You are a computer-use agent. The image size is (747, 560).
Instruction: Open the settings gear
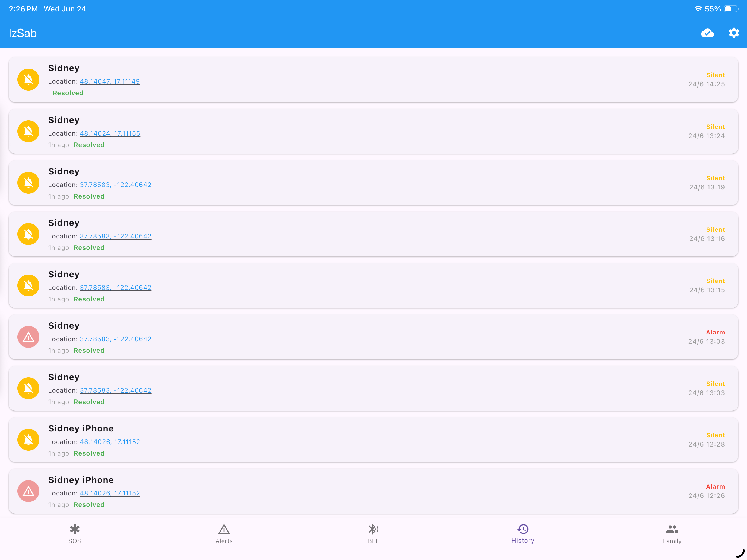[734, 33]
